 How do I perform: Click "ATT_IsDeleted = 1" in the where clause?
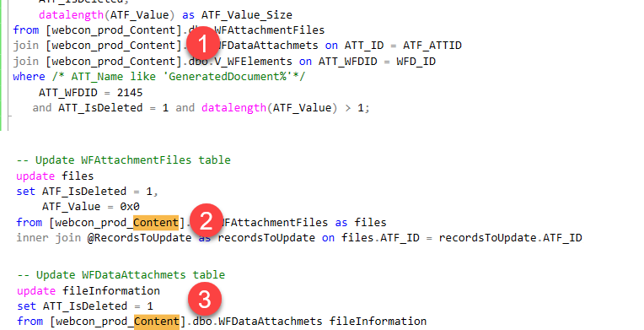click(113, 108)
